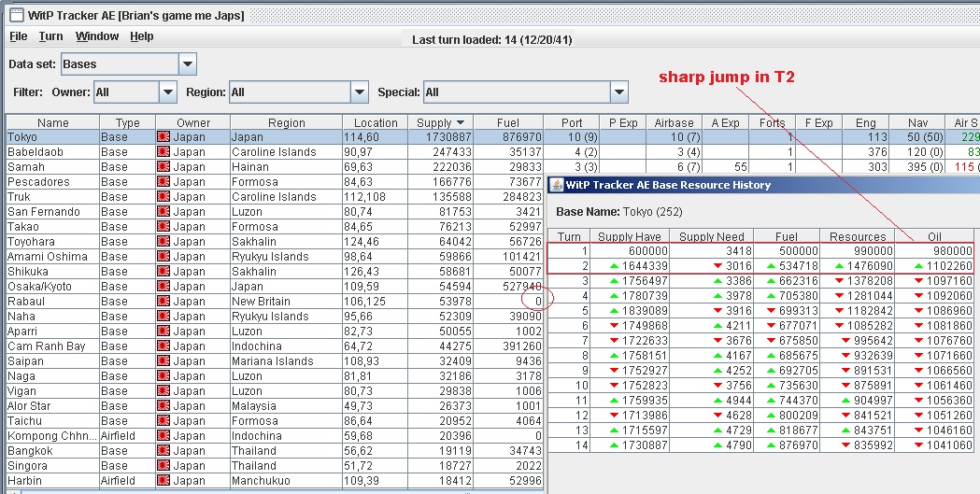Click Japan flag icon in Harbin row
Image resolution: width=980 pixels, height=494 pixels.
[163, 481]
